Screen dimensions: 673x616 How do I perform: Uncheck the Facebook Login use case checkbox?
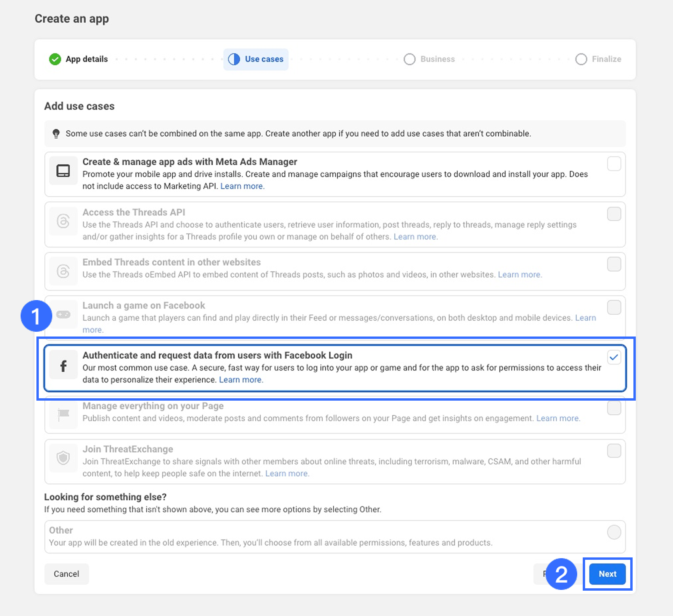coord(614,357)
